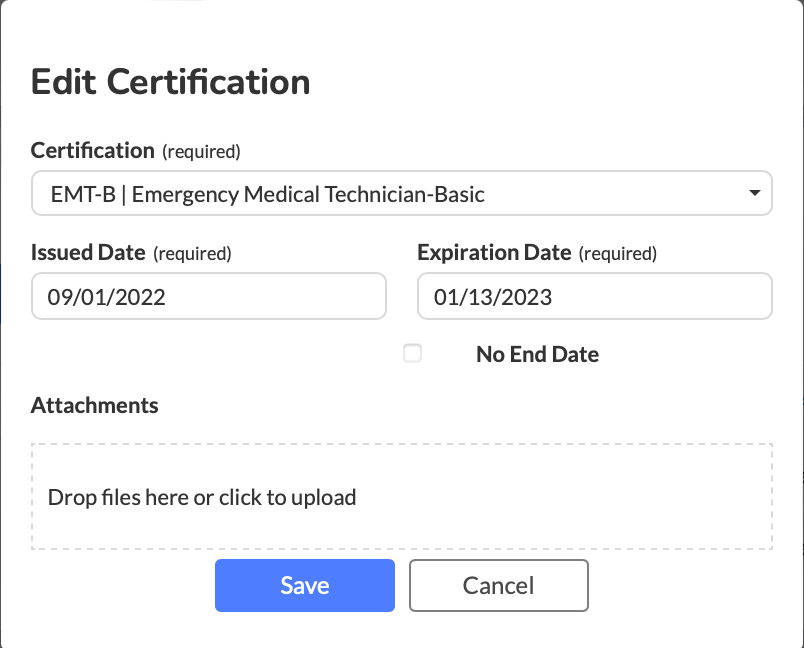Click '(required)' beside Expiration Date label
This screenshot has width=804, height=648.
pyautogui.click(x=618, y=254)
